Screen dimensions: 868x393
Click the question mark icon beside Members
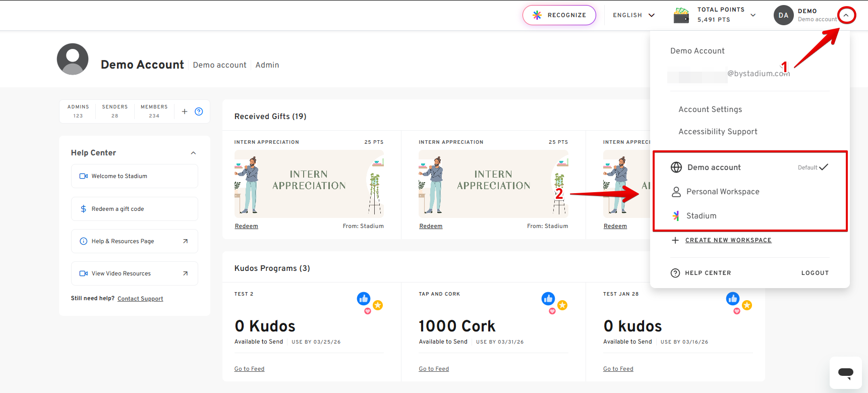point(199,111)
